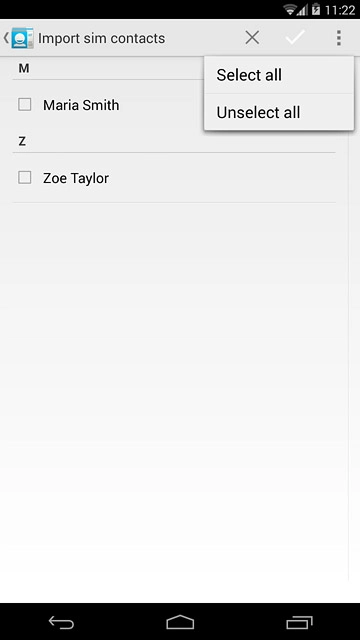
Task: Confirm selection with the checkmark icon
Action: tap(295, 38)
